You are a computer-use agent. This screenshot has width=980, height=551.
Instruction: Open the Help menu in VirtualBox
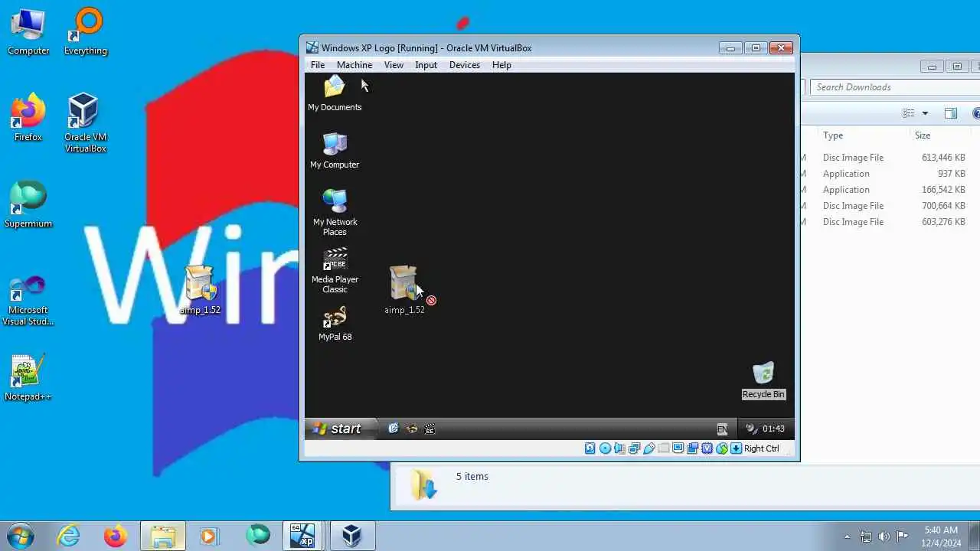[501, 65]
